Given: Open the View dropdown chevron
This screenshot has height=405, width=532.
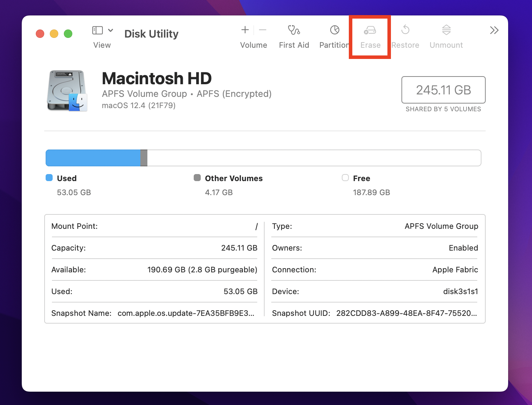Looking at the screenshot, I should tap(111, 30).
